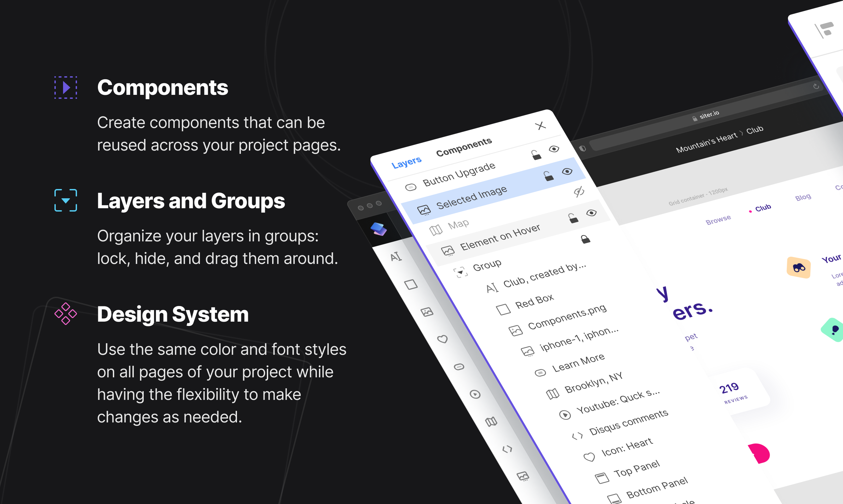The height and width of the screenshot is (504, 843).
Task: Select the Map tool in sidebar
Action: [x=491, y=422]
